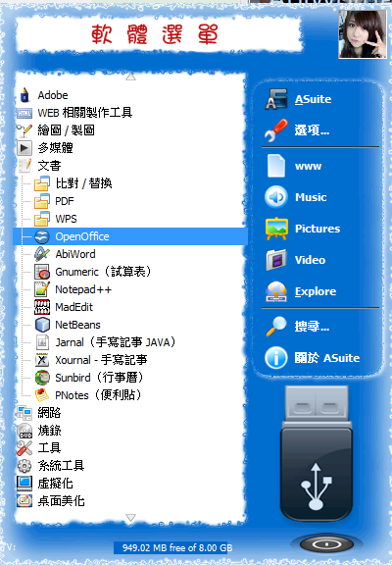Click the 虛擬化 monitor icon
Image resolution: width=392 pixels, height=565 pixels.
click(x=24, y=484)
